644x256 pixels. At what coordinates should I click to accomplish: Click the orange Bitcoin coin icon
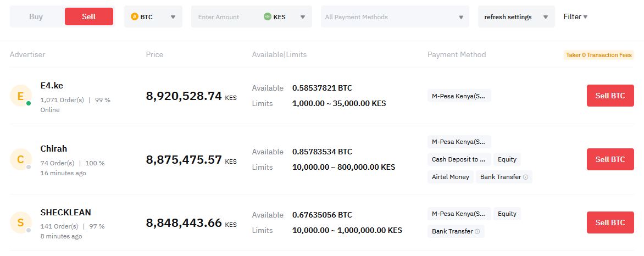pyautogui.click(x=134, y=17)
